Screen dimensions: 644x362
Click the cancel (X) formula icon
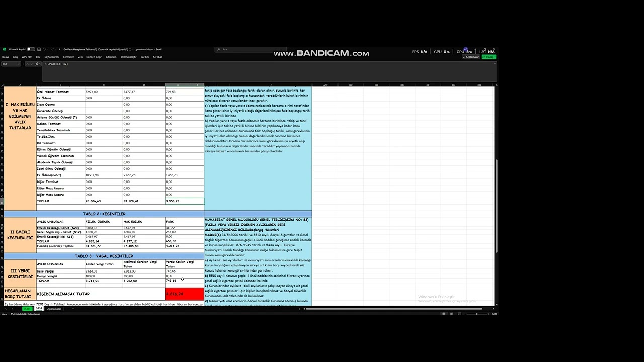tap(26, 64)
